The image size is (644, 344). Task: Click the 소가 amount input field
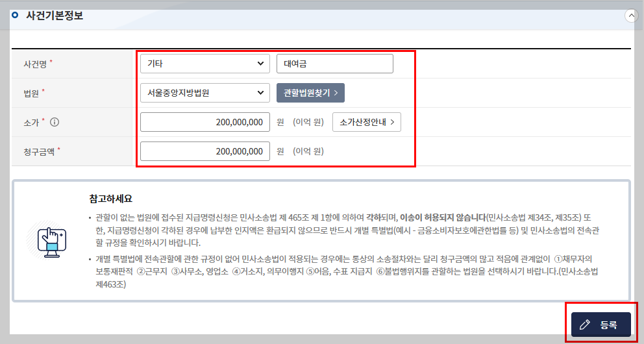click(205, 122)
